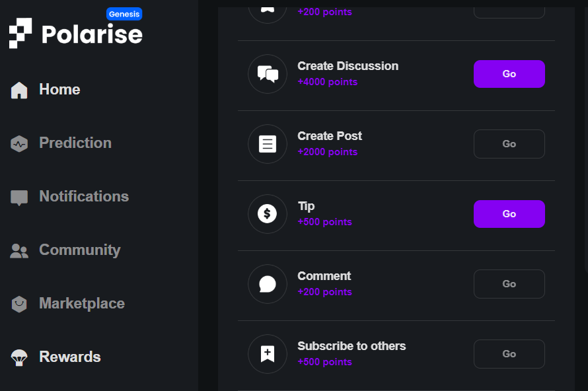588x391 pixels.
Task: Click the Tip task title
Action: [306, 206]
